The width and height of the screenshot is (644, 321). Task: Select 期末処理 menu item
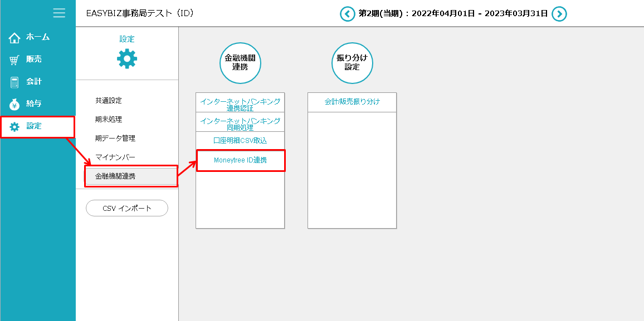tap(109, 120)
